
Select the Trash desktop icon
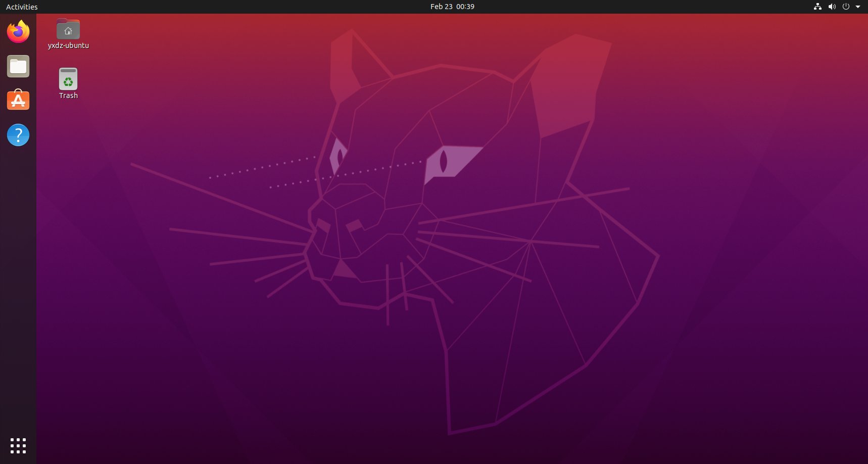[68, 79]
